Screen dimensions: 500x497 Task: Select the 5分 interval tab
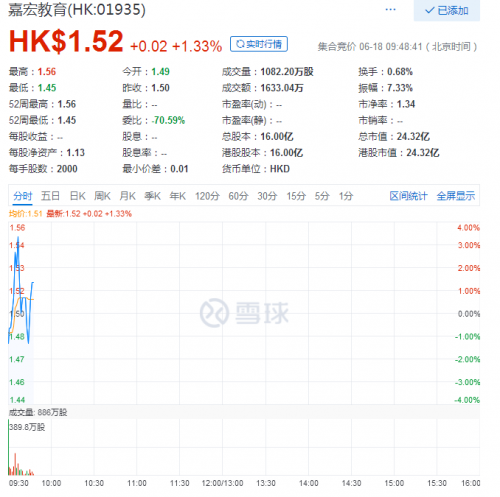coord(322,196)
